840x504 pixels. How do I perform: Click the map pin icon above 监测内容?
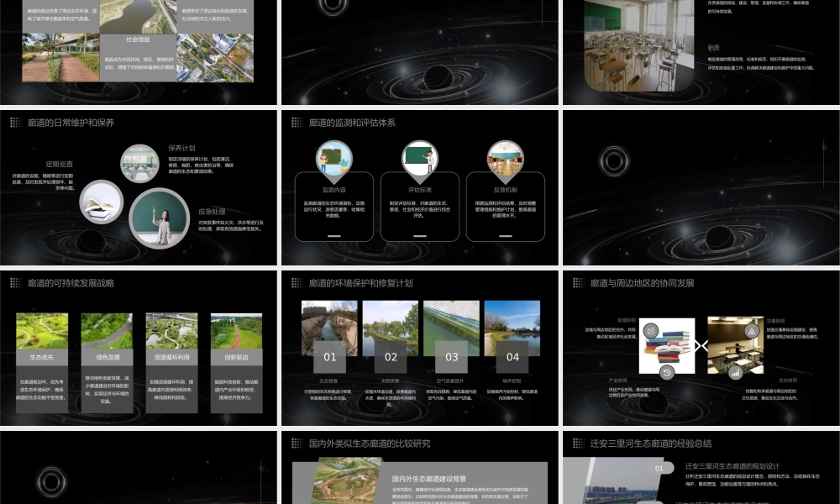tap(333, 162)
